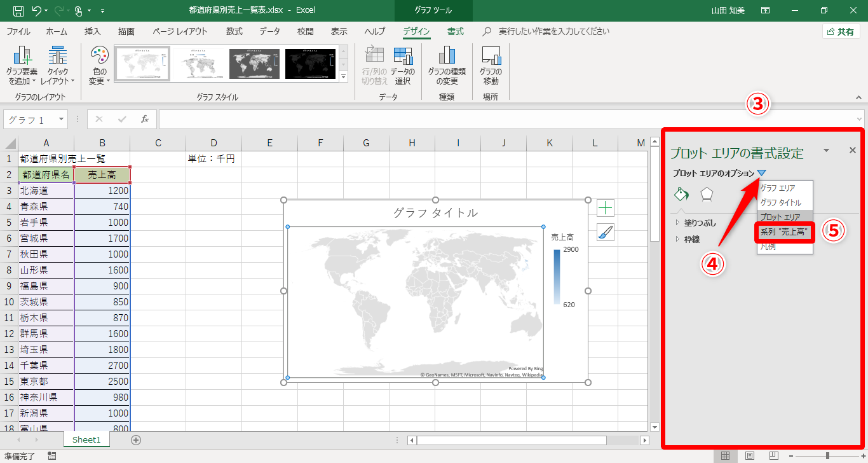Screen dimensions: 868x463
Task: Click the 共有 share button
Action: 841,31
